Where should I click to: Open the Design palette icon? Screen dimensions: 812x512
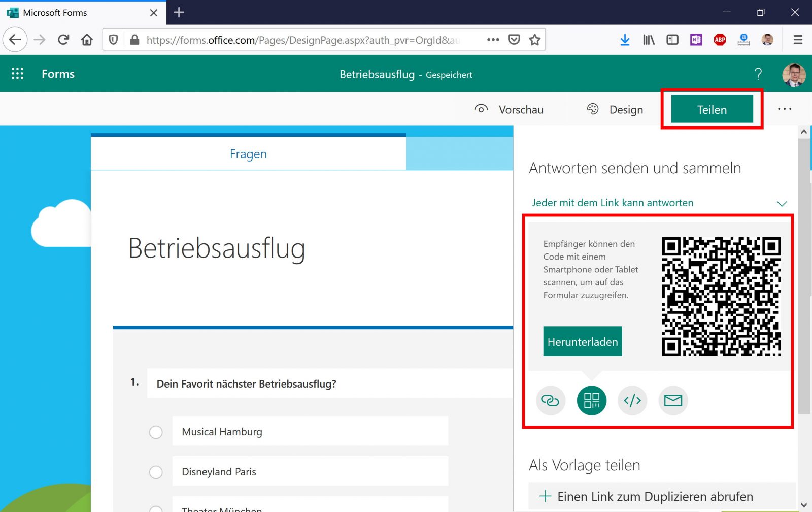(x=592, y=109)
